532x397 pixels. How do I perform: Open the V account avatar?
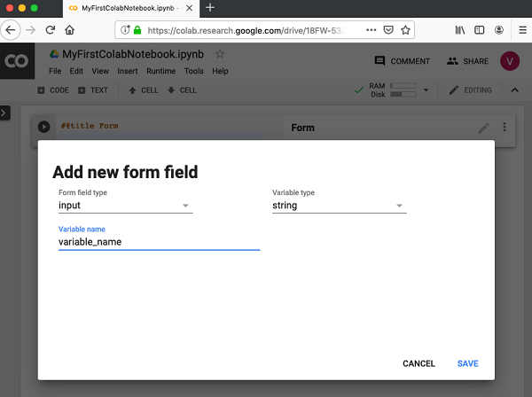pyautogui.click(x=510, y=61)
